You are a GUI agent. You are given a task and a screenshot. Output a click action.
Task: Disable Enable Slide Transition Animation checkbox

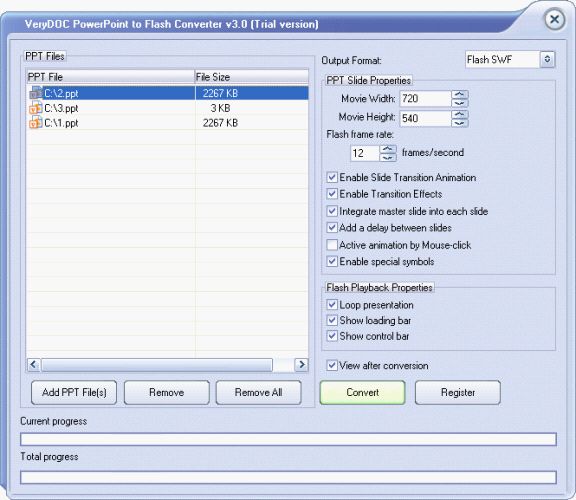332,177
